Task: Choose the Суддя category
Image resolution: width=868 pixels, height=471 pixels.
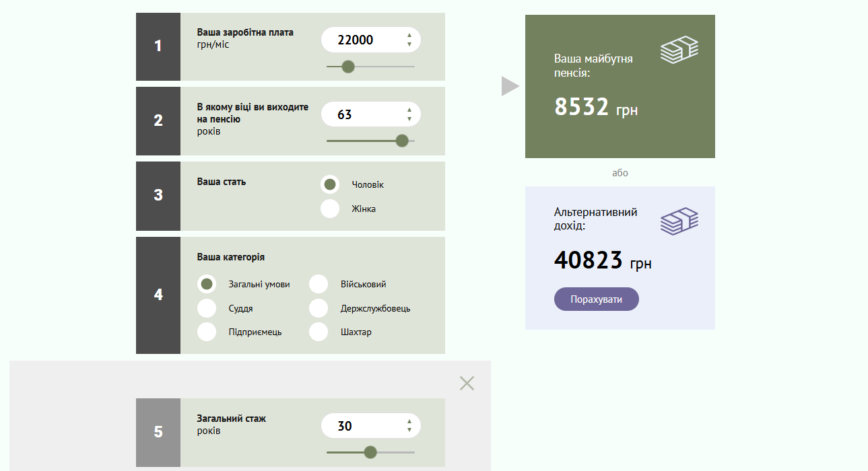Action: (x=207, y=309)
